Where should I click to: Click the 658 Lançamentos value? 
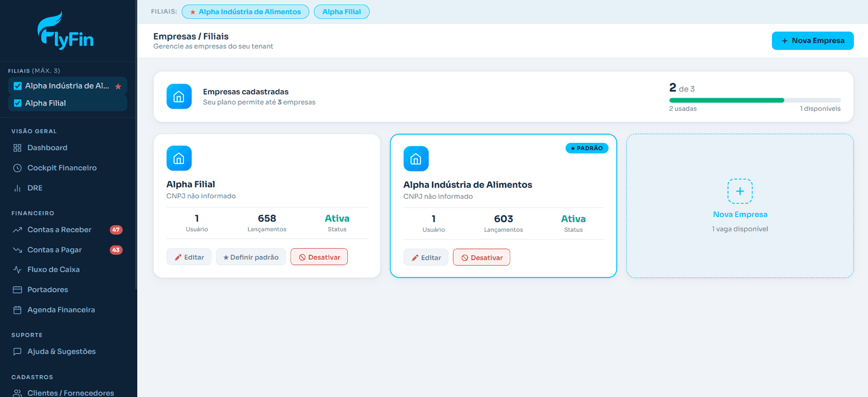267,218
